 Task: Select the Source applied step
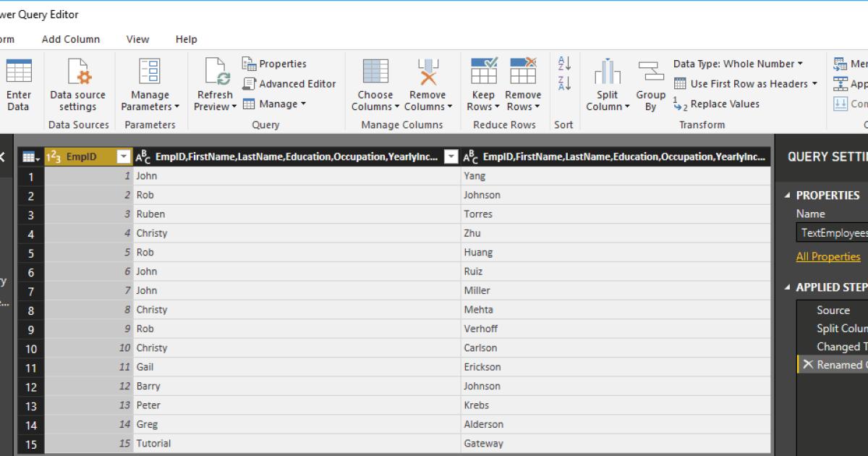833,310
